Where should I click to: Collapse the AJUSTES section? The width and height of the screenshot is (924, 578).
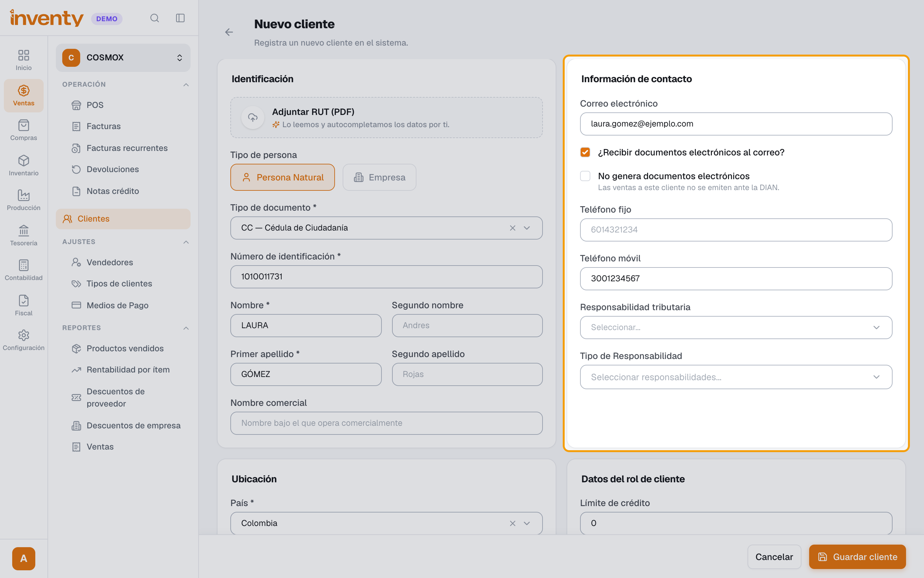[x=186, y=242]
